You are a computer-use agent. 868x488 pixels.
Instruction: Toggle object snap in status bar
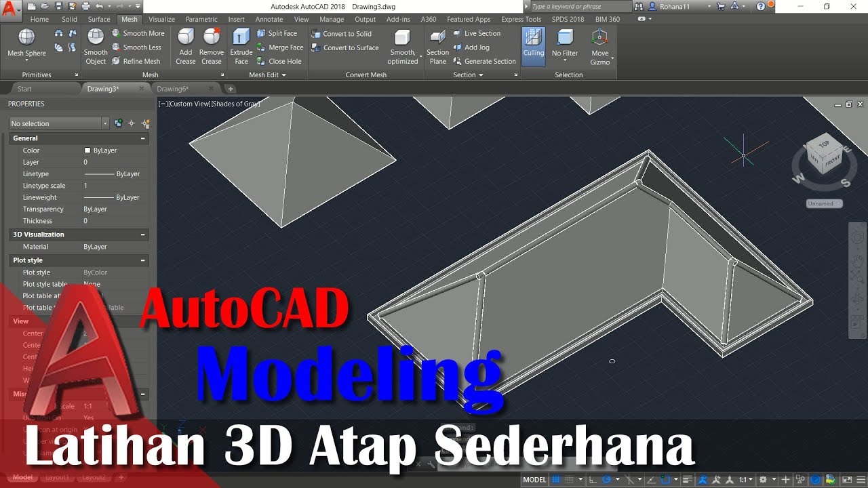pos(667,480)
